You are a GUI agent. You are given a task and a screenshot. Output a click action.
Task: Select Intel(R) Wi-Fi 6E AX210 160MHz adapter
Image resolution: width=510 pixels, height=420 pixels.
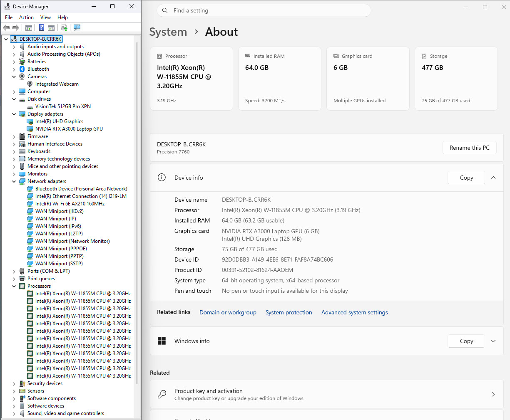coord(70,204)
